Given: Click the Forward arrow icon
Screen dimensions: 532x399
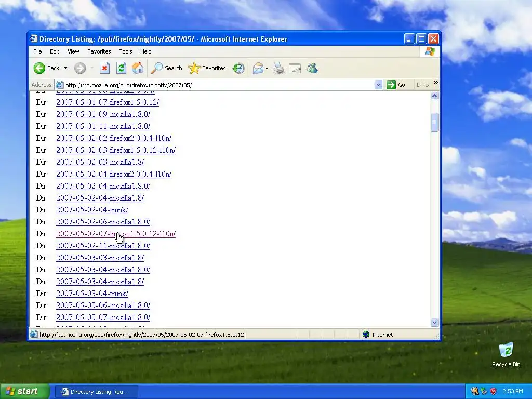Looking at the screenshot, I should [x=80, y=68].
